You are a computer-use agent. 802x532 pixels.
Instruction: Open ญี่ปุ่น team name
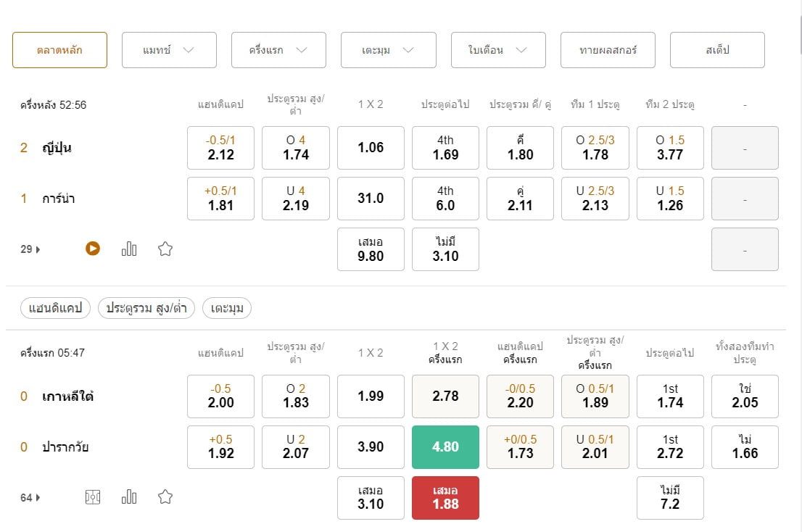pos(57,148)
